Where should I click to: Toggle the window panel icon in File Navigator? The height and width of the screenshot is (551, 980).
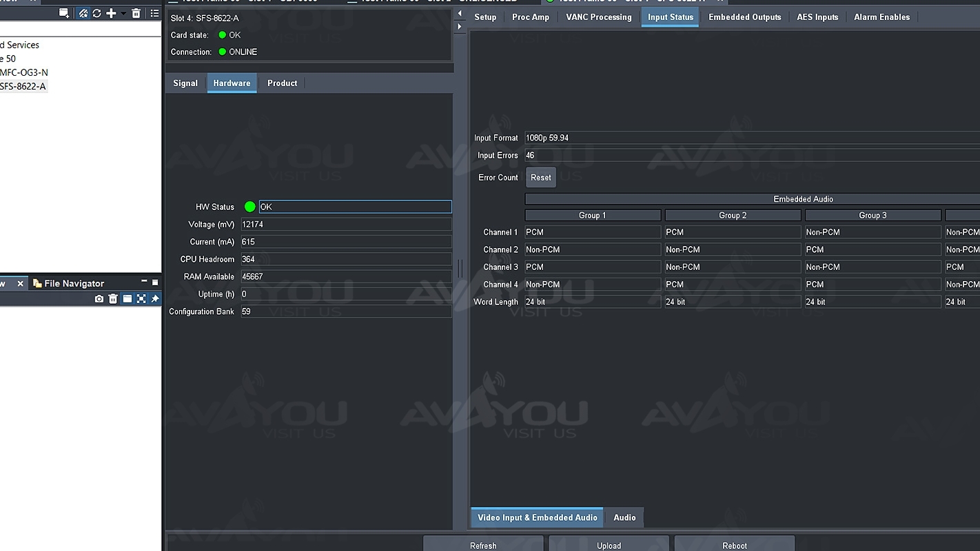pos(127,299)
